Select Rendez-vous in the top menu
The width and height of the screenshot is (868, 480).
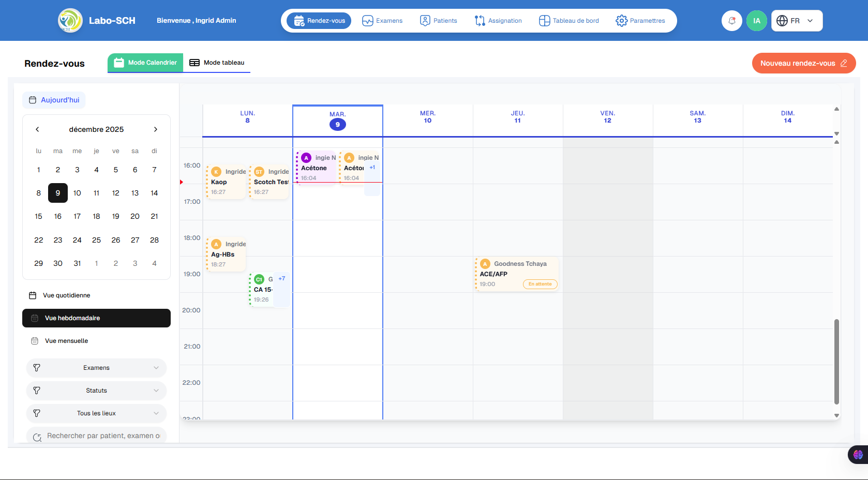(318, 20)
